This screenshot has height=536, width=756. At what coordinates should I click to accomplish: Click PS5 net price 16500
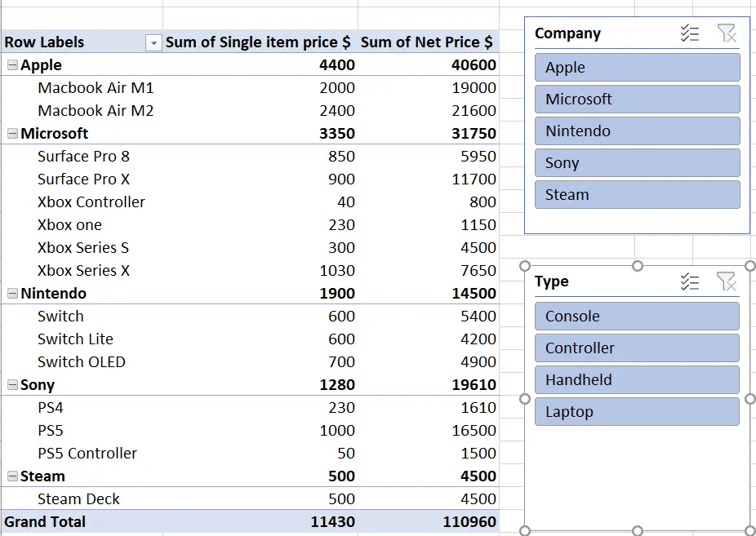pyautogui.click(x=474, y=431)
